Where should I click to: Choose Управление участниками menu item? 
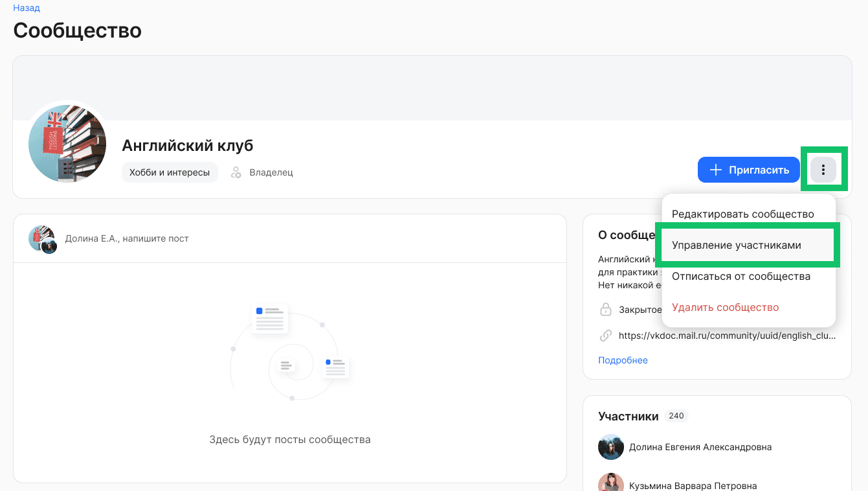pos(736,245)
